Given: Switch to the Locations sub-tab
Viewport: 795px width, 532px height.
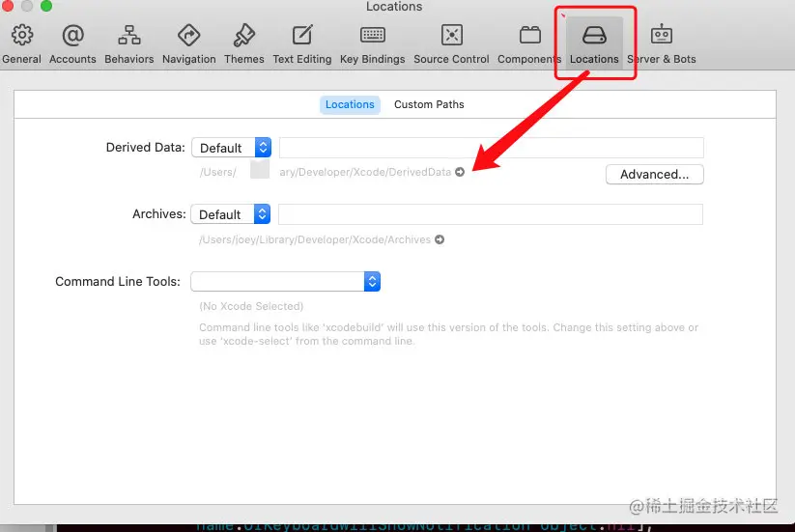Looking at the screenshot, I should click(350, 104).
